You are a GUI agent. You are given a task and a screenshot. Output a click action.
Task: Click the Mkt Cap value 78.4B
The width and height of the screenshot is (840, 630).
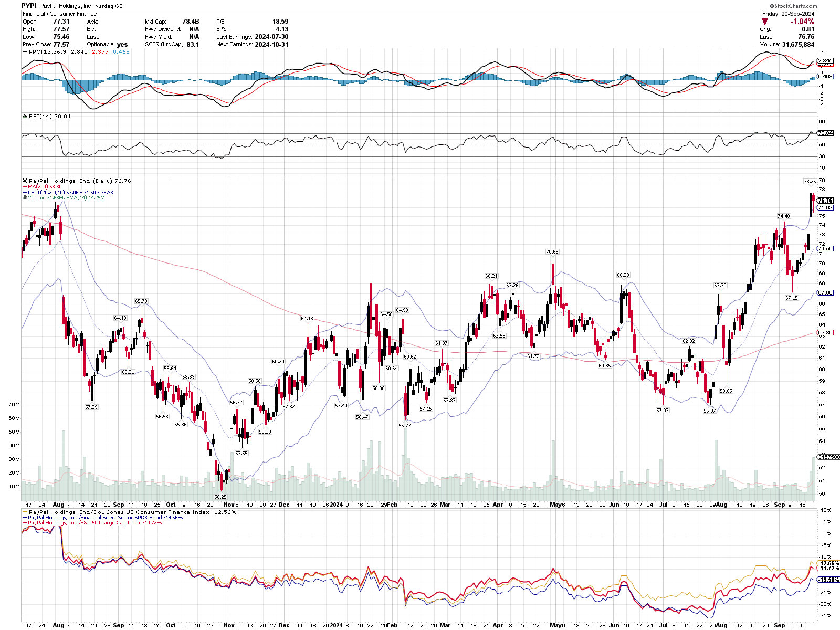click(x=191, y=22)
